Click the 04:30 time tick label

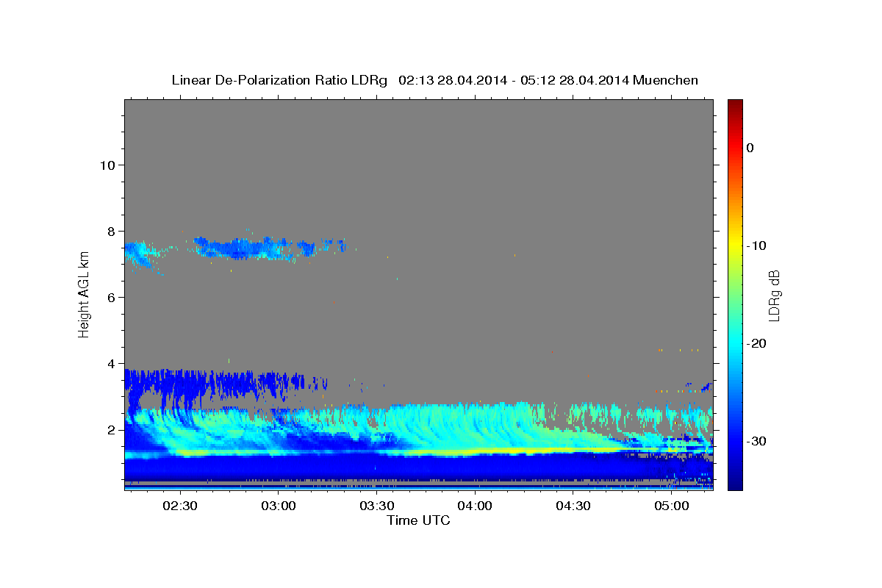coord(573,506)
